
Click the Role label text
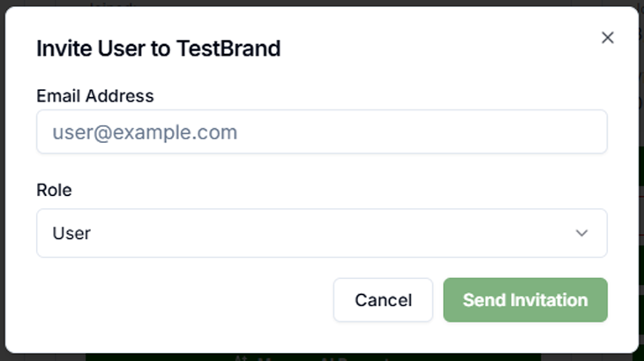pos(54,190)
